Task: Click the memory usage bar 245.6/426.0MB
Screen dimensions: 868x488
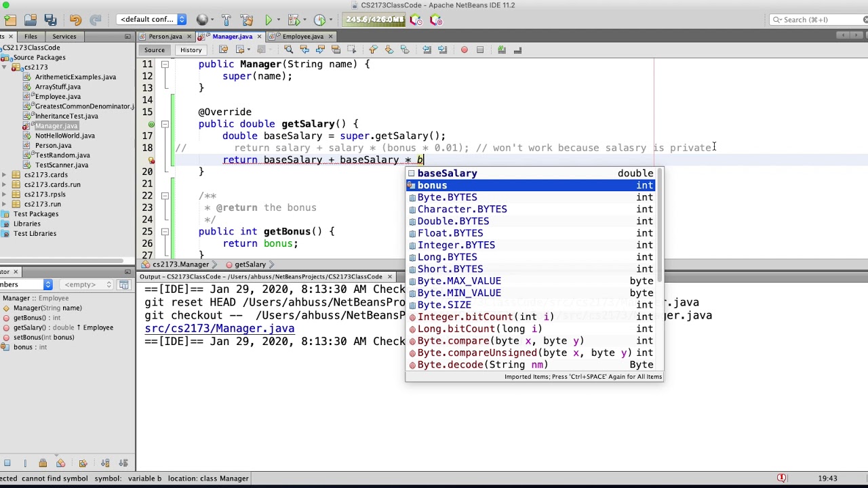Action: (x=374, y=20)
